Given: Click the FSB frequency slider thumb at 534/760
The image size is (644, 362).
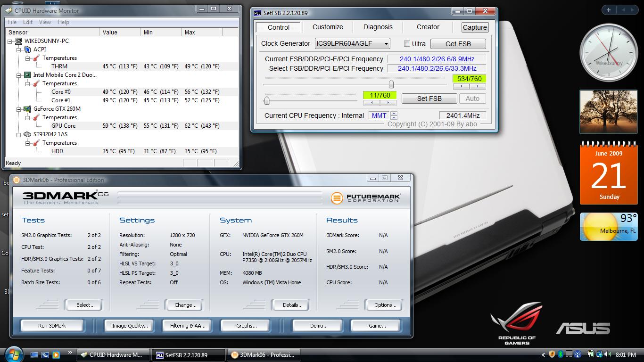Looking at the screenshot, I should tap(391, 84).
